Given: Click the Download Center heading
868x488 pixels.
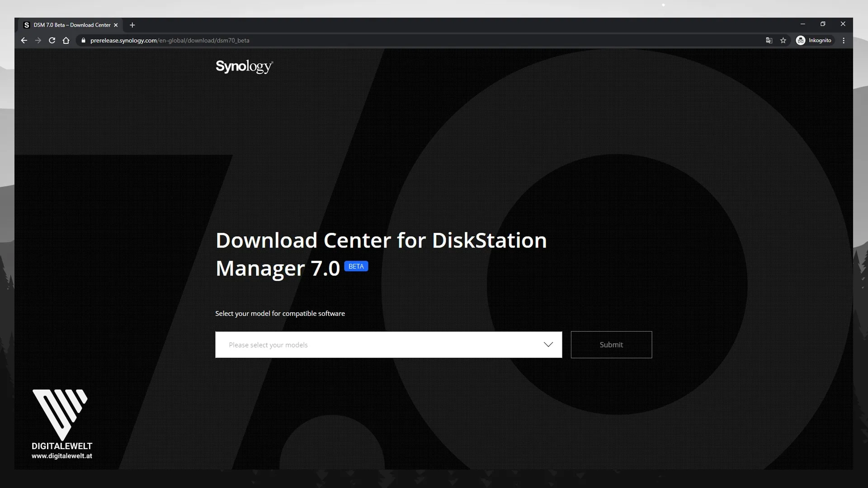Looking at the screenshot, I should click(x=381, y=254).
